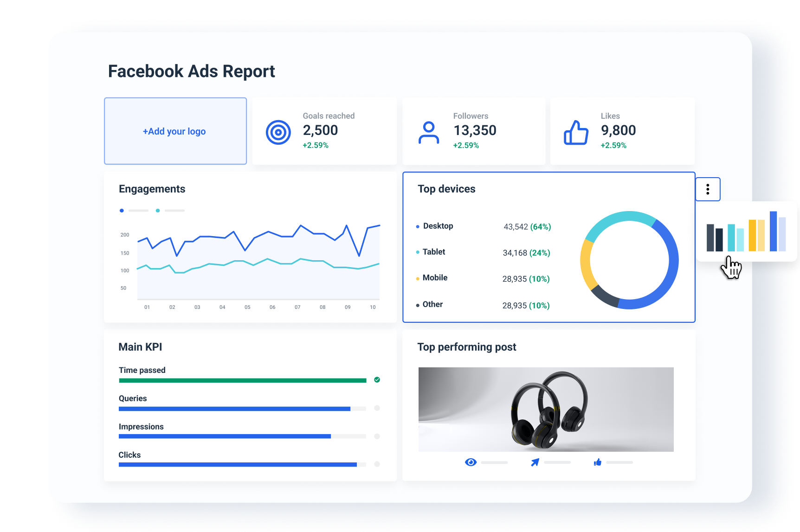Select the person icon next to Followers

click(x=428, y=132)
